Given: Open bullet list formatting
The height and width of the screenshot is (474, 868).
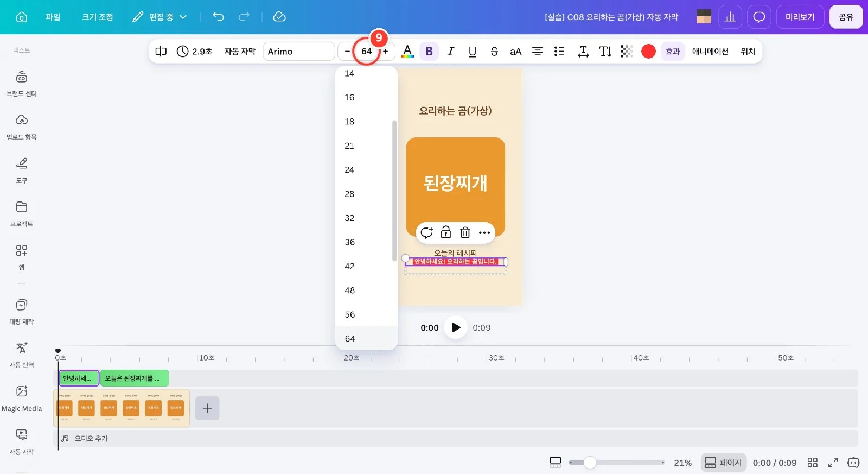Looking at the screenshot, I should [x=559, y=52].
